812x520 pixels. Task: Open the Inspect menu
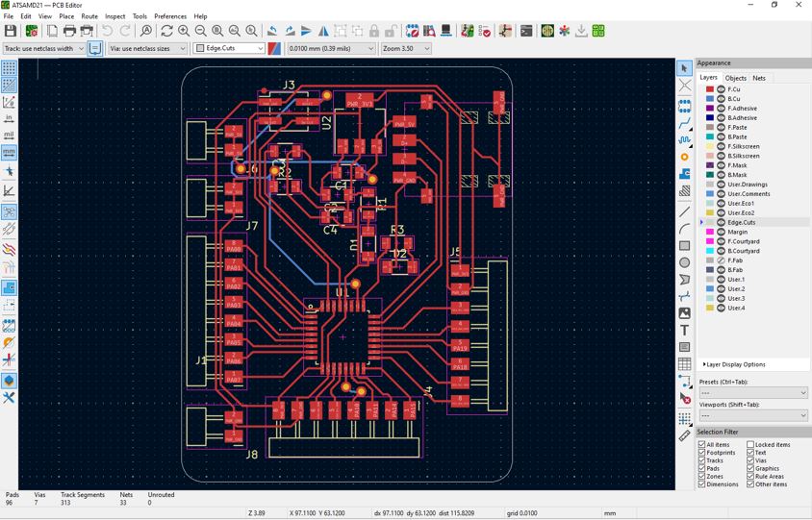pos(114,16)
